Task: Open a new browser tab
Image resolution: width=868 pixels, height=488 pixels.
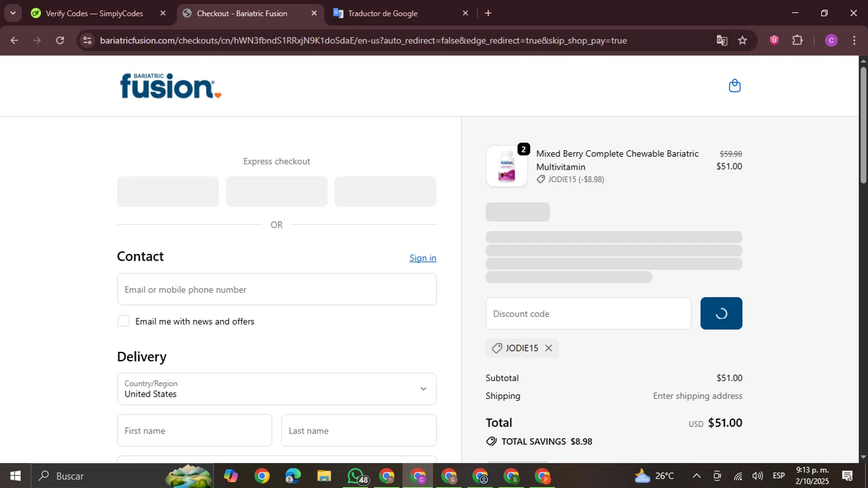Action: 488,13
